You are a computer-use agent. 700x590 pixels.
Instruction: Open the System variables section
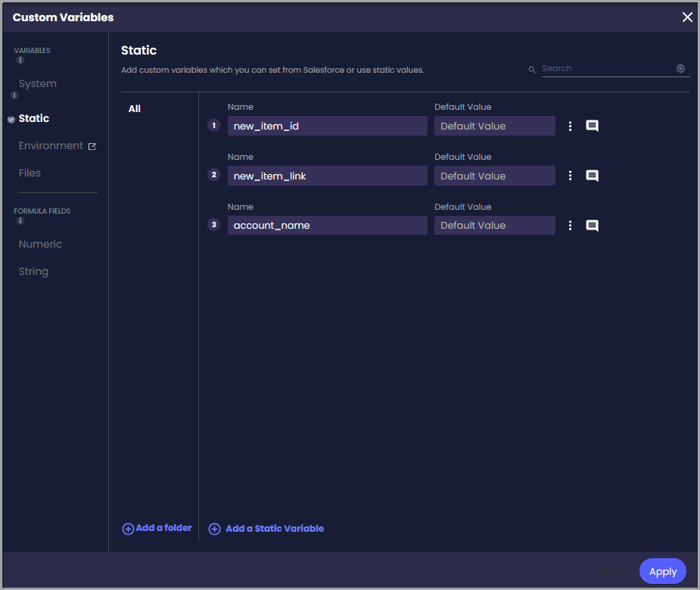coord(38,84)
